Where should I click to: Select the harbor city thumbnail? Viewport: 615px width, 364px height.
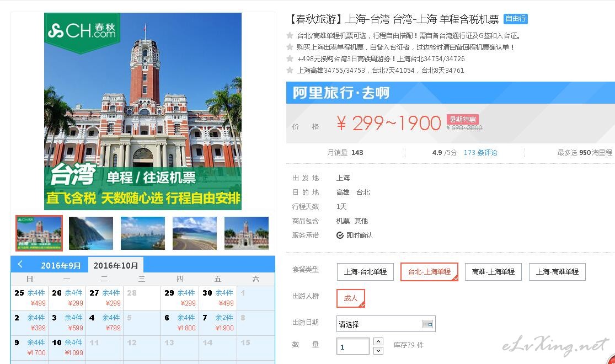point(143,233)
